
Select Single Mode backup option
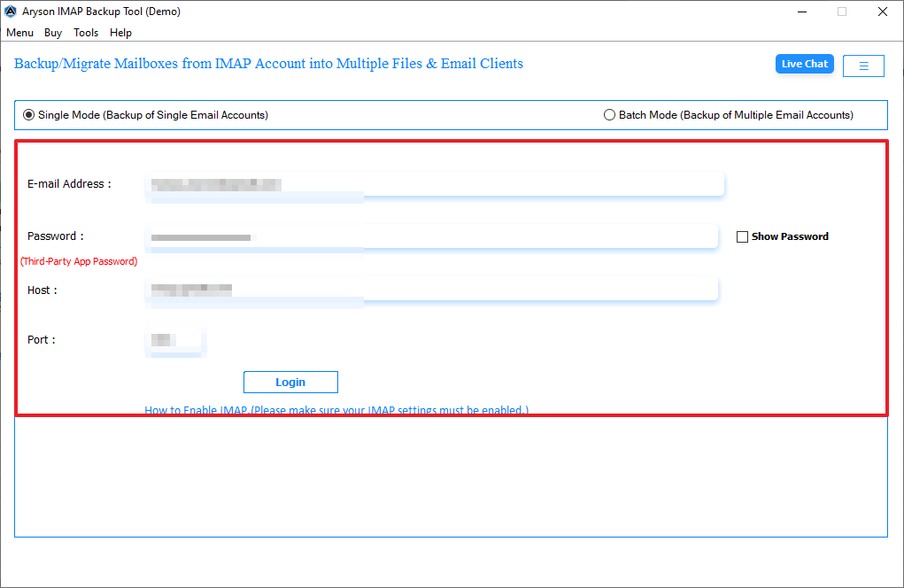click(x=145, y=115)
